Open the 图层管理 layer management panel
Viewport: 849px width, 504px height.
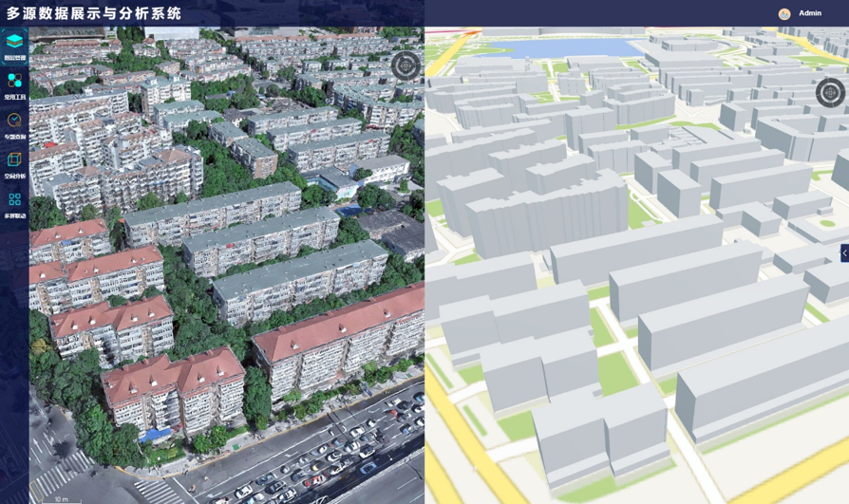pos(14,46)
